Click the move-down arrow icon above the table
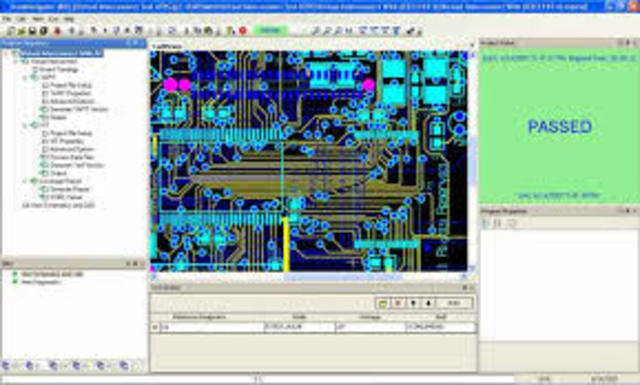 coord(413,303)
